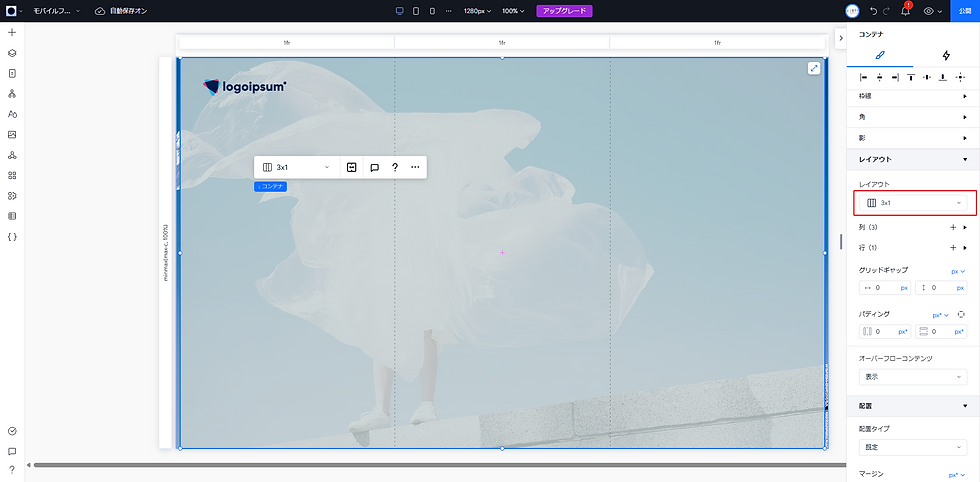Image resolution: width=980 pixels, height=482 pixels.
Task: Collapse the 配置 section header
Action: 913,406
